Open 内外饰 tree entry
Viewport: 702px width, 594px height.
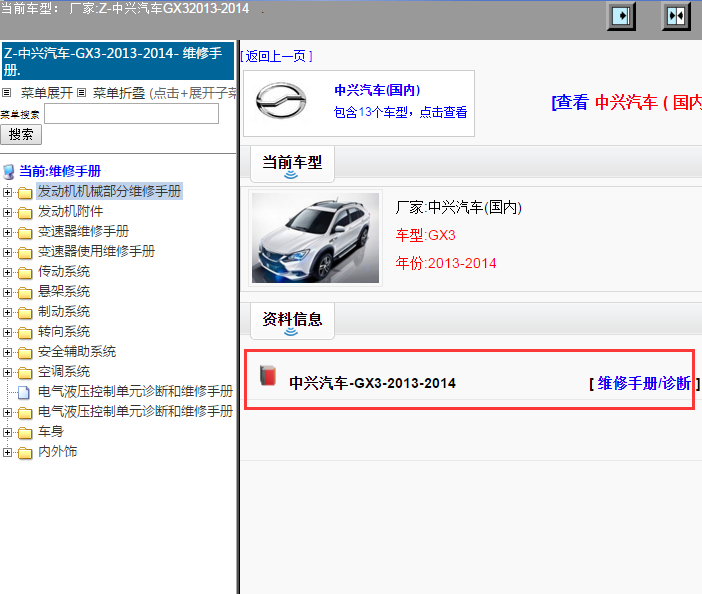coord(57,452)
